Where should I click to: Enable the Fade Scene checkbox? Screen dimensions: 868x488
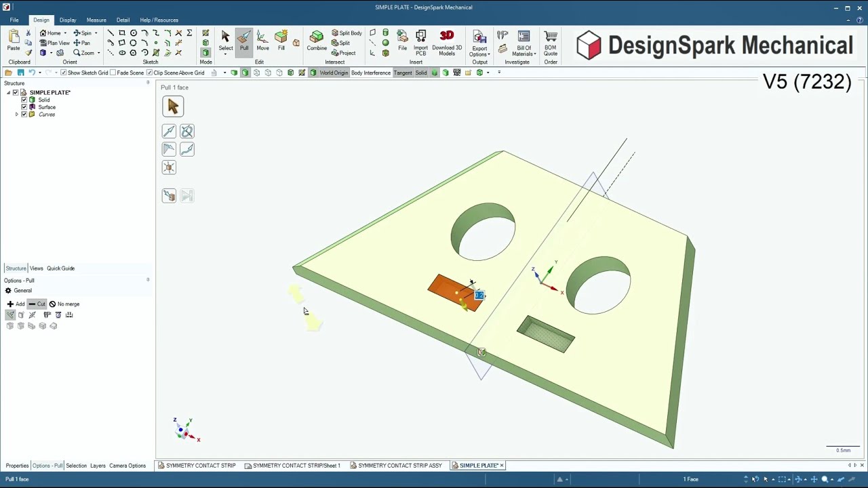tap(113, 73)
